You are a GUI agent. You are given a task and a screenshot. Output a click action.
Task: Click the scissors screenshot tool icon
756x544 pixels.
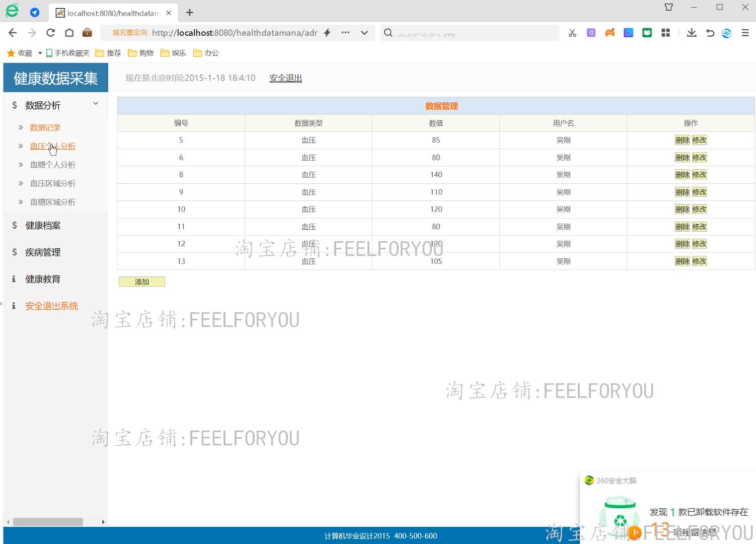pos(572,33)
